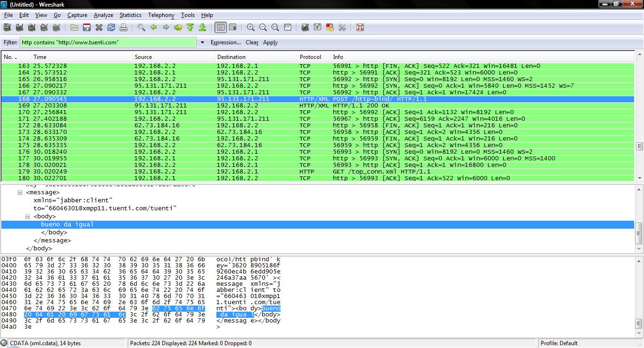Screen dimensions: 644x348
Task: Toggle the Colorize Packet List button
Action: click(221, 27)
